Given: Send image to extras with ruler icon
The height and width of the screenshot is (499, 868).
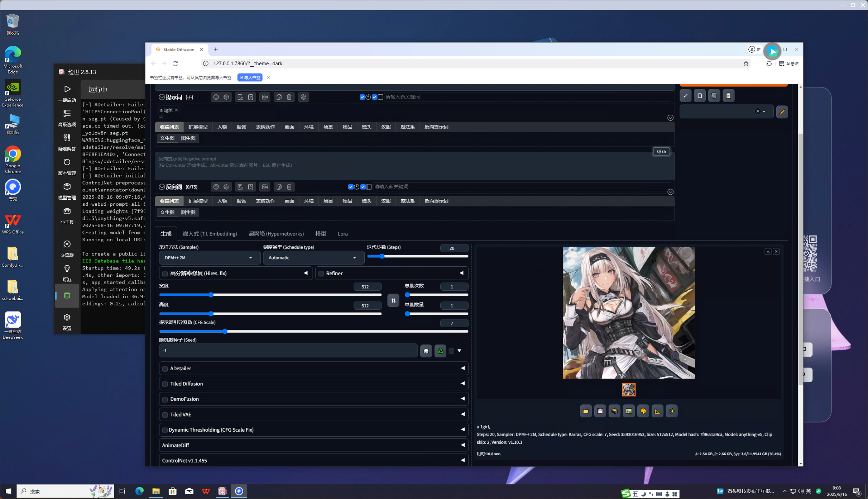Looking at the screenshot, I should click(657, 411).
